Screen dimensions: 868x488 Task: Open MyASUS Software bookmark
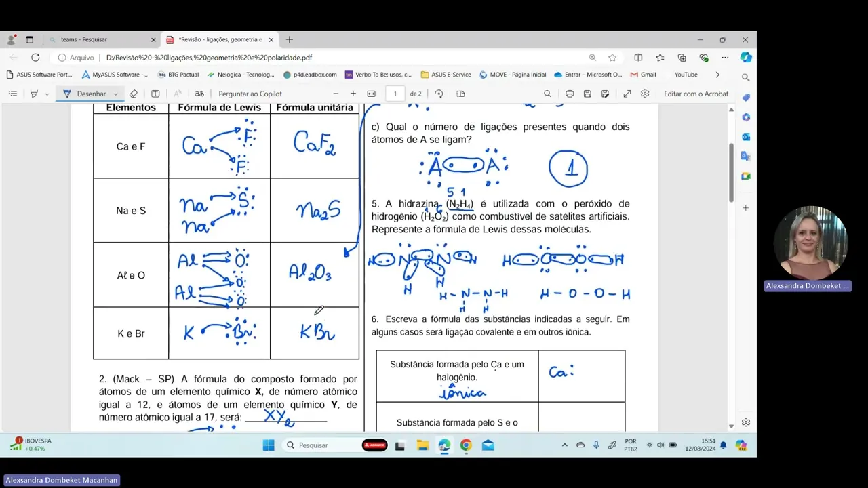pos(115,75)
